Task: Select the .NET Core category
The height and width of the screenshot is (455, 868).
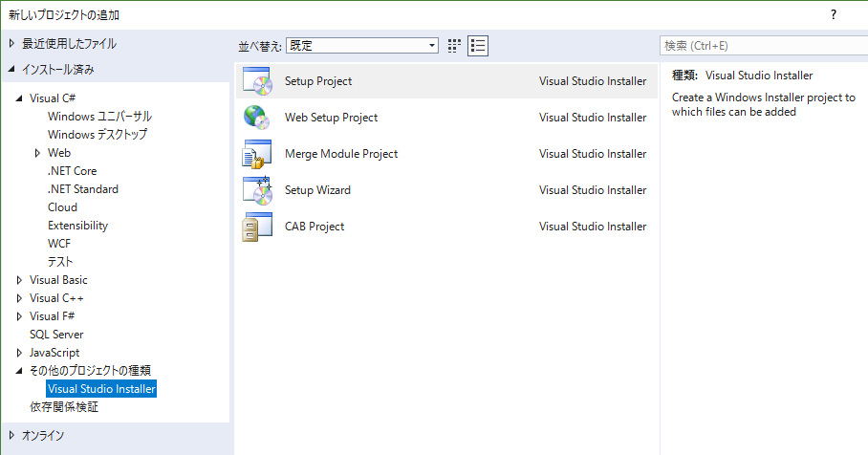Action: (x=72, y=171)
